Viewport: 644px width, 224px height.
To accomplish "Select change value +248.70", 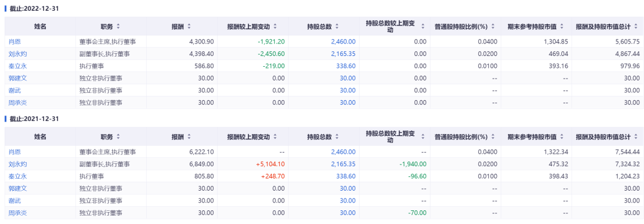I will coord(274,176).
